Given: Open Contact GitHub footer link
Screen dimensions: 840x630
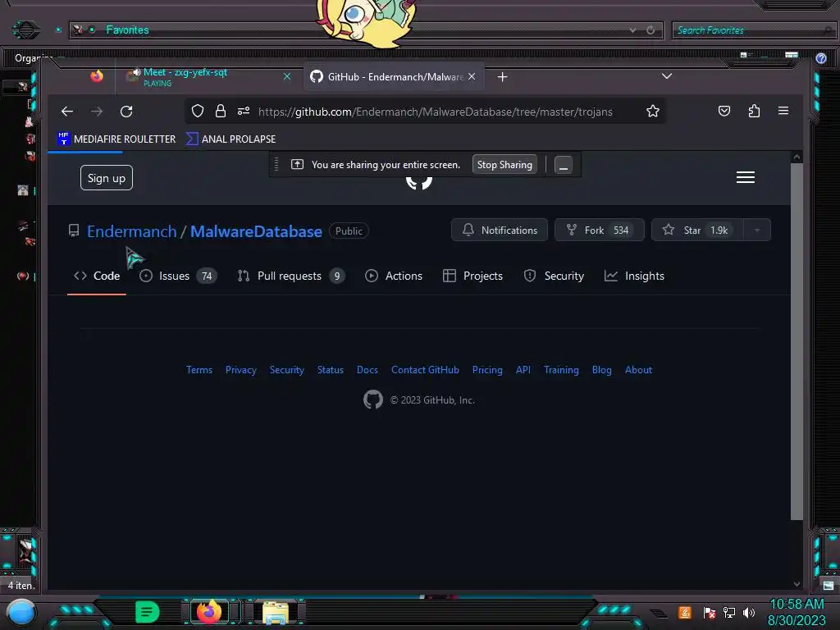Looking at the screenshot, I should [x=425, y=370].
